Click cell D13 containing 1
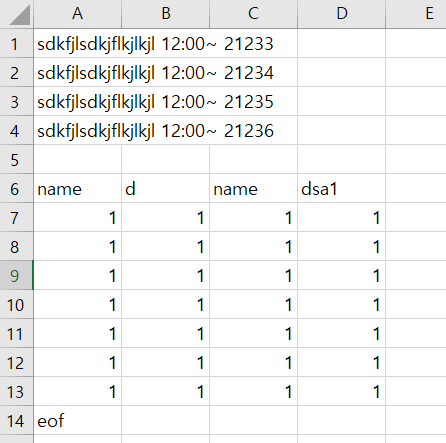Screen dimensions: 446x443 pyautogui.click(x=342, y=392)
